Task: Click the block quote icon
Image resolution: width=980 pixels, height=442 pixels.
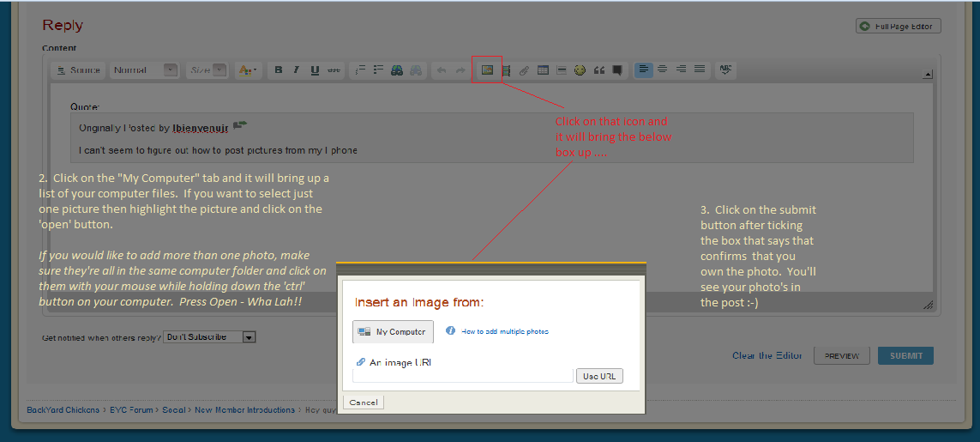Action: (599, 70)
